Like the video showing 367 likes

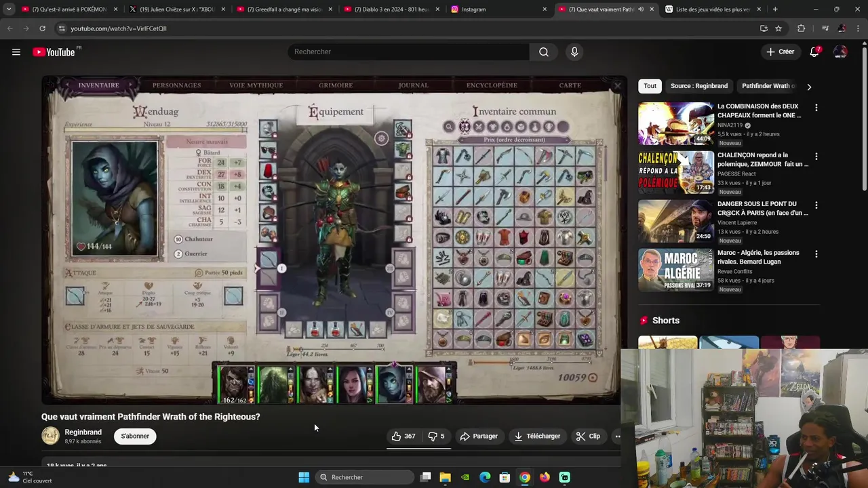403,436
